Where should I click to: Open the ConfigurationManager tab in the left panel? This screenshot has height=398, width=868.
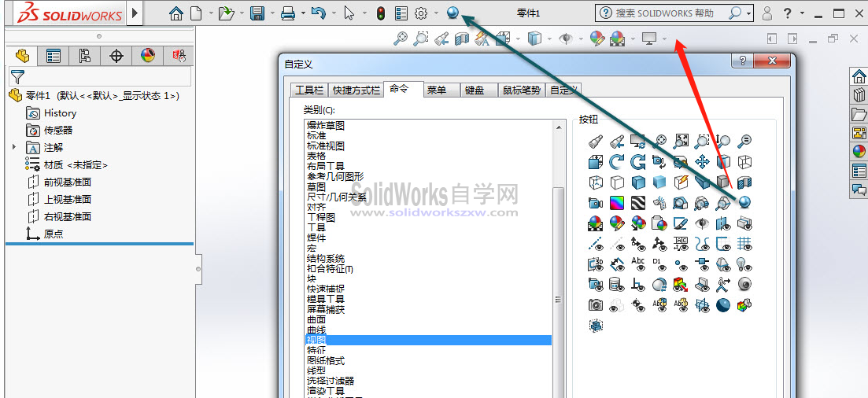pyautogui.click(x=85, y=56)
